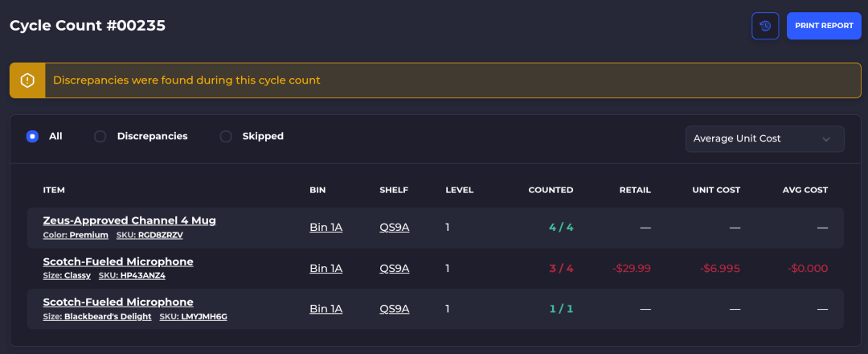Image resolution: width=868 pixels, height=354 pixels.
Task: Open the Zeus-Approved Channel 4 Mug item
Action: click(x=129, y=220)
